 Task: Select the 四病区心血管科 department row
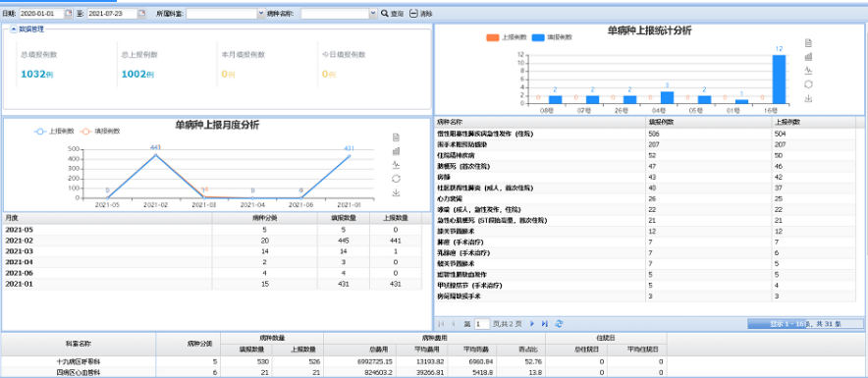pyautogui.click(x=334, y=372)
